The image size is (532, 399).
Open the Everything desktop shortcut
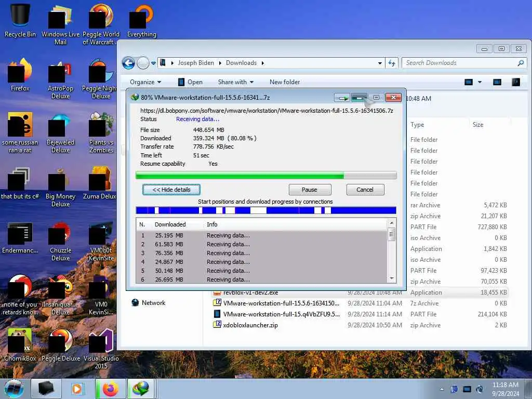[x=141, y=20]
